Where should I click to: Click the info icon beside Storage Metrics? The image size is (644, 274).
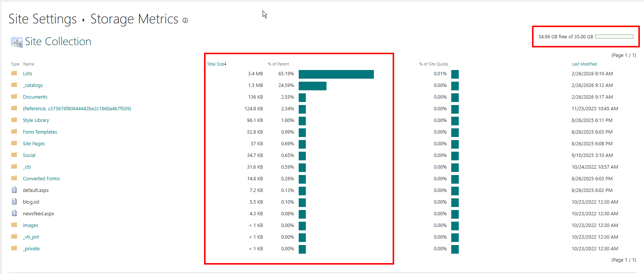[185, 20]
